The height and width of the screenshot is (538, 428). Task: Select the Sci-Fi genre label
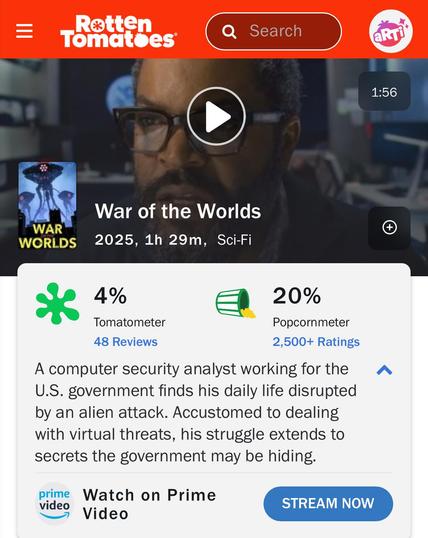pyautogui.click(x=234, y=240)
